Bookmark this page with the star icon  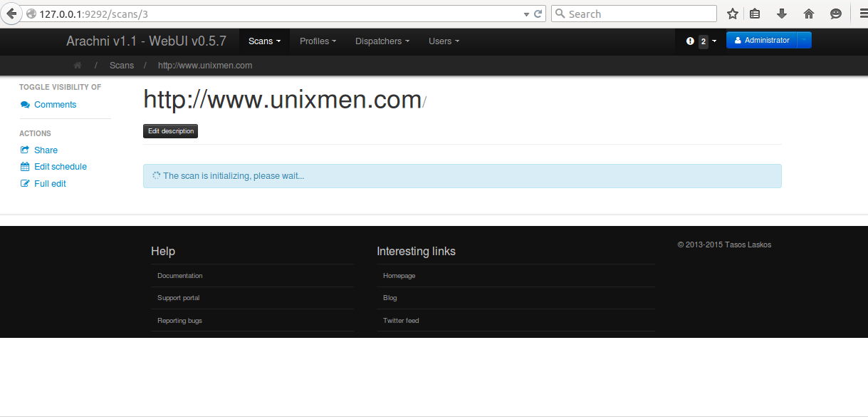point(733,14)
